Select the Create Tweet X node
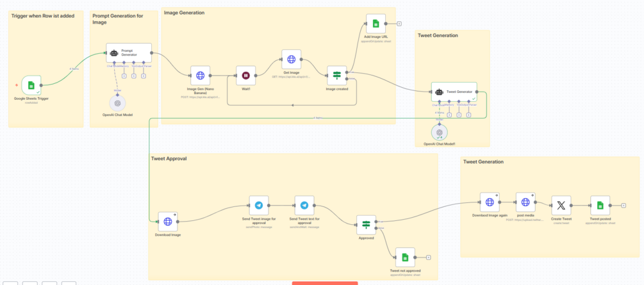Viewport: 644px width, 285px height. coord(561,206)
